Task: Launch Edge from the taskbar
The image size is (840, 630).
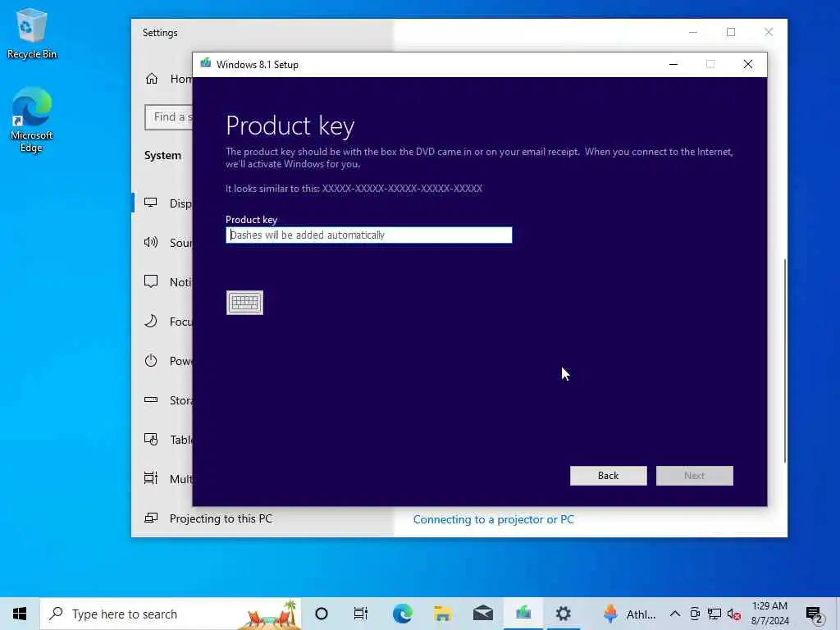Action: coord(402,614)
